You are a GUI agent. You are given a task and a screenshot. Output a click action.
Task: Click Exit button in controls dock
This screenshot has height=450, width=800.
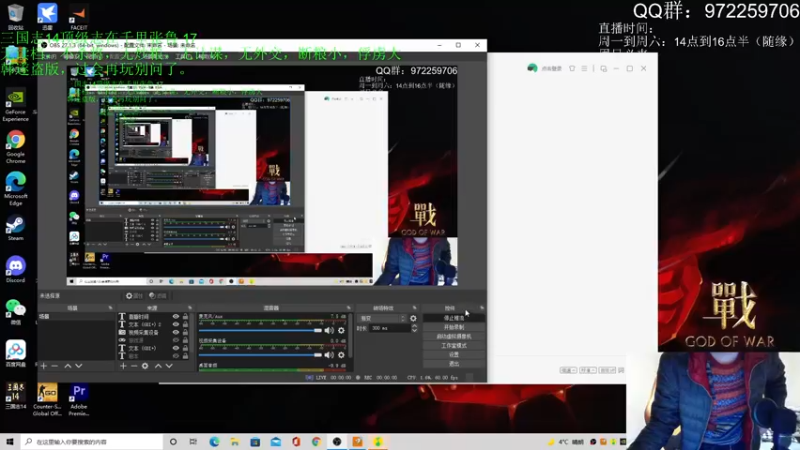click(x=454, y=364)
